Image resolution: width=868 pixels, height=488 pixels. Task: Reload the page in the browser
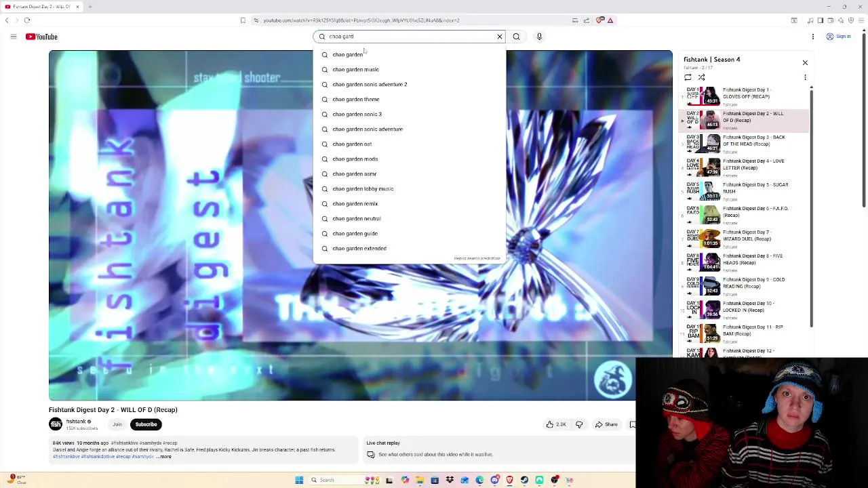(27, 20)
